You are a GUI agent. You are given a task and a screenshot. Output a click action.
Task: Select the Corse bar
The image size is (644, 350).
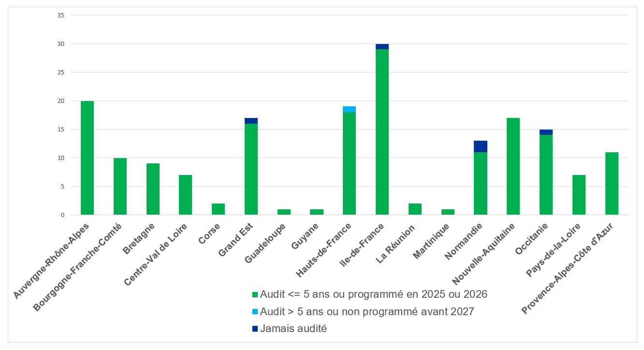(218, 209)
